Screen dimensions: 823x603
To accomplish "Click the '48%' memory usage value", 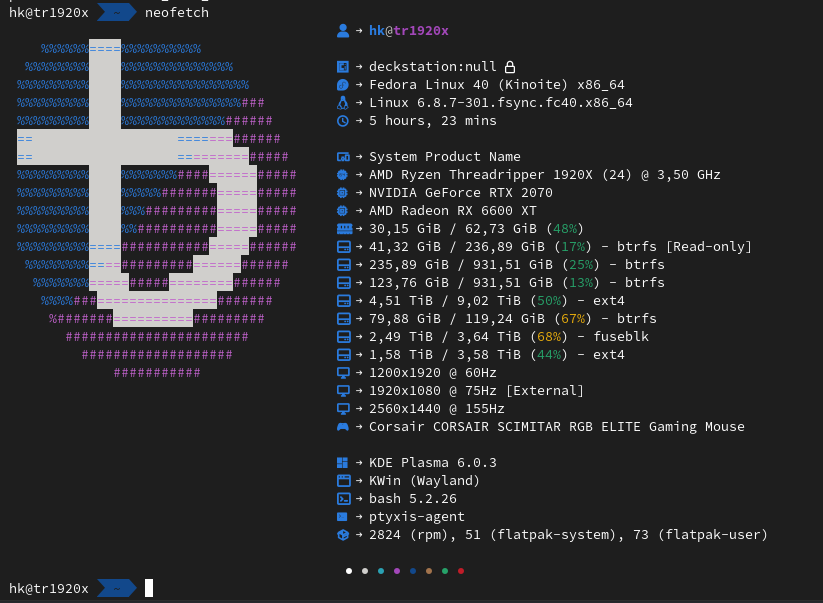I will pyautogui.click(x=565, y=229).
